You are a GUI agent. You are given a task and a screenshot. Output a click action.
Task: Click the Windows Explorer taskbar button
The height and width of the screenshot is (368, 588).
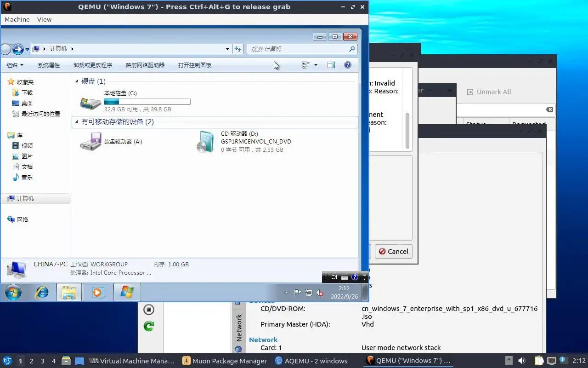click(x=69, y=292)
